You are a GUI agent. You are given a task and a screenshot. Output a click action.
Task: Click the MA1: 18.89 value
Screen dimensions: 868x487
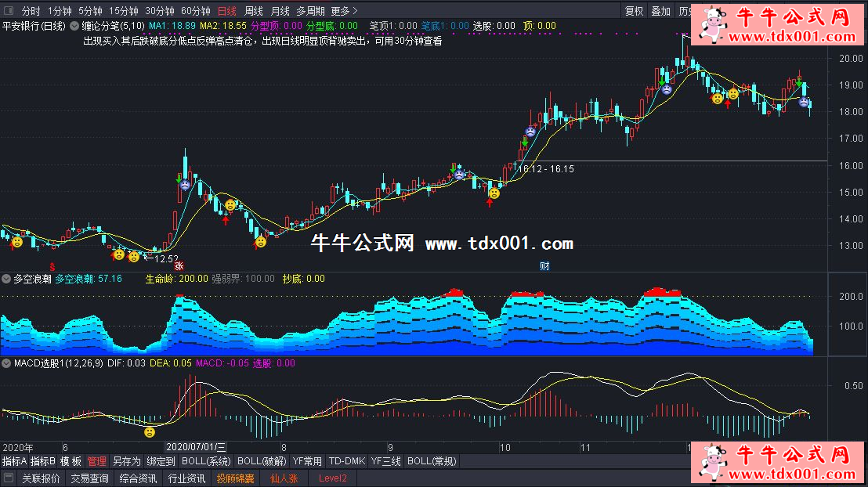tap(172, 26)
